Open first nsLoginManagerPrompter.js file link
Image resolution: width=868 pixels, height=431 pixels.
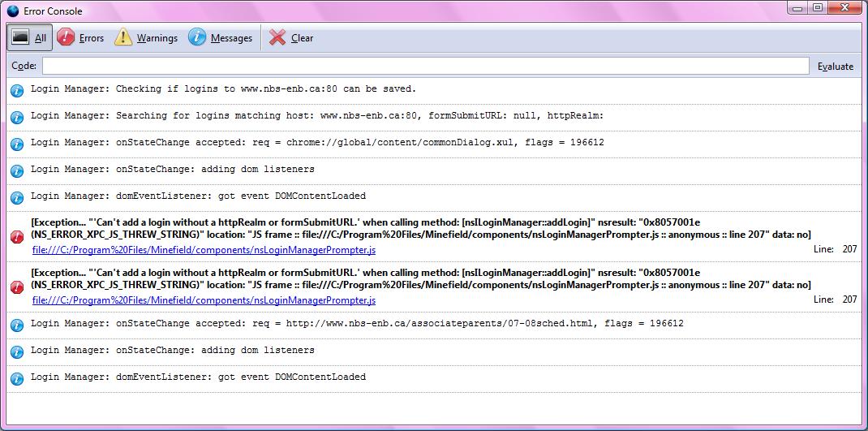(x=204, y=250)
